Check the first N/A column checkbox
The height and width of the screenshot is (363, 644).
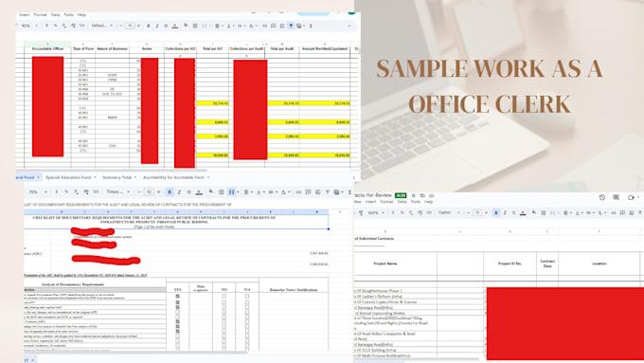[x=247, y=296]
